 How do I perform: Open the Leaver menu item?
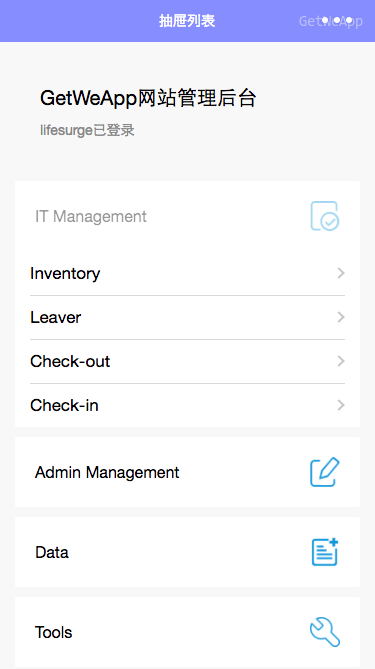187,317
